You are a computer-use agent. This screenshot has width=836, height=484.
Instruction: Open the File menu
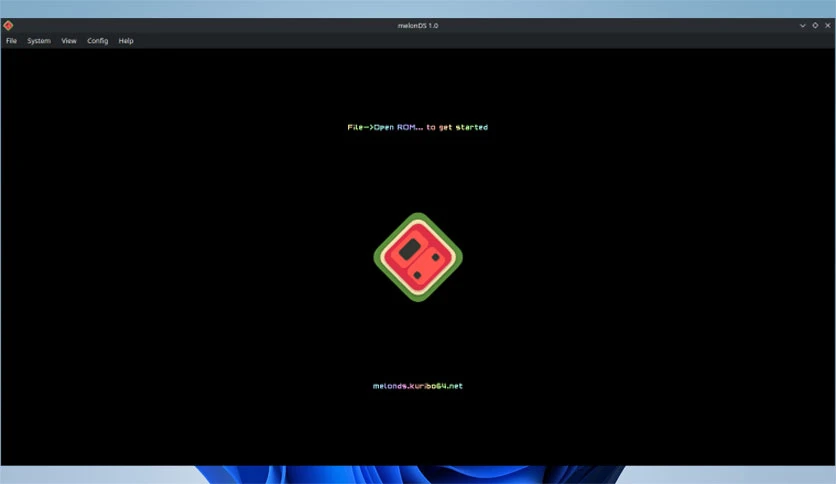[11, 41]
